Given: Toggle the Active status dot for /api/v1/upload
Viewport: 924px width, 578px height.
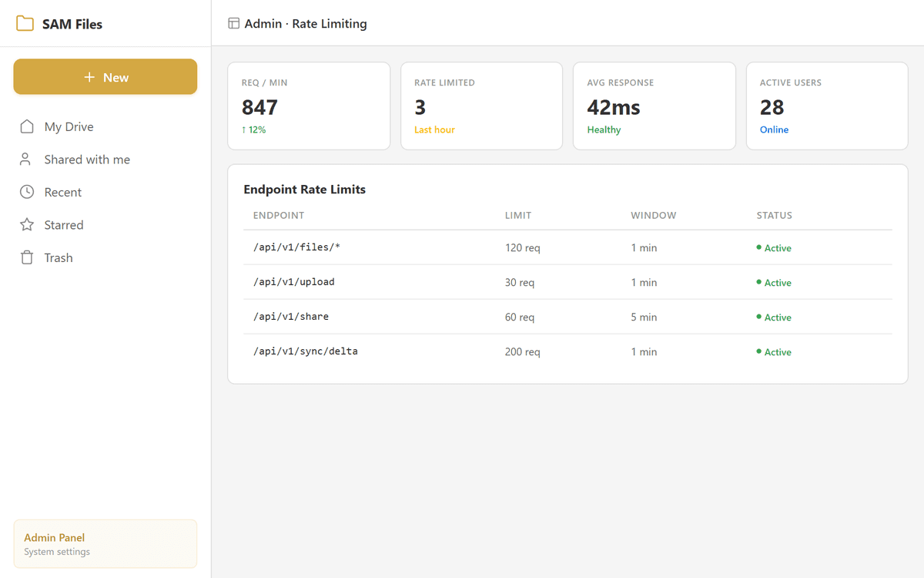Looking at the screenshot, I should (760, 282).
